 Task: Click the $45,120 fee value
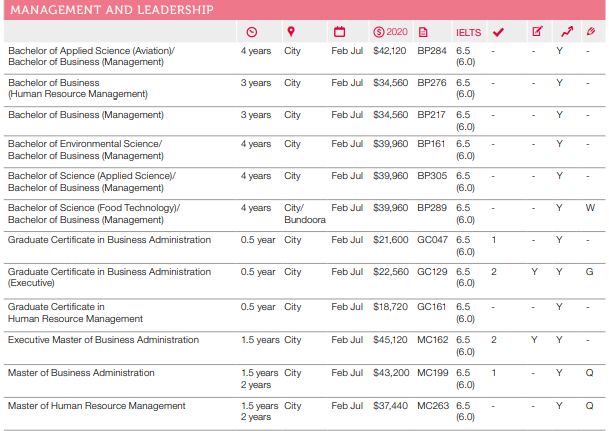390,340
